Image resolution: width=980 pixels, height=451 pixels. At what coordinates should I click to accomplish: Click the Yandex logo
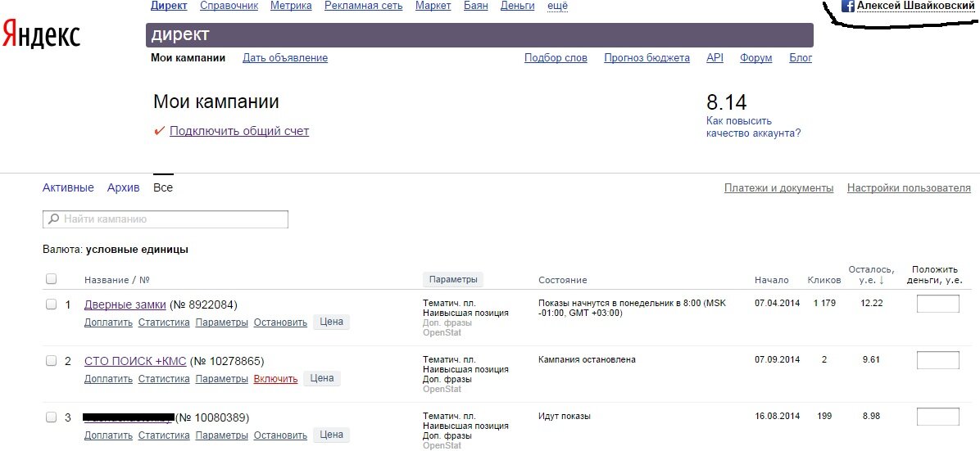(x=41, y=34)
